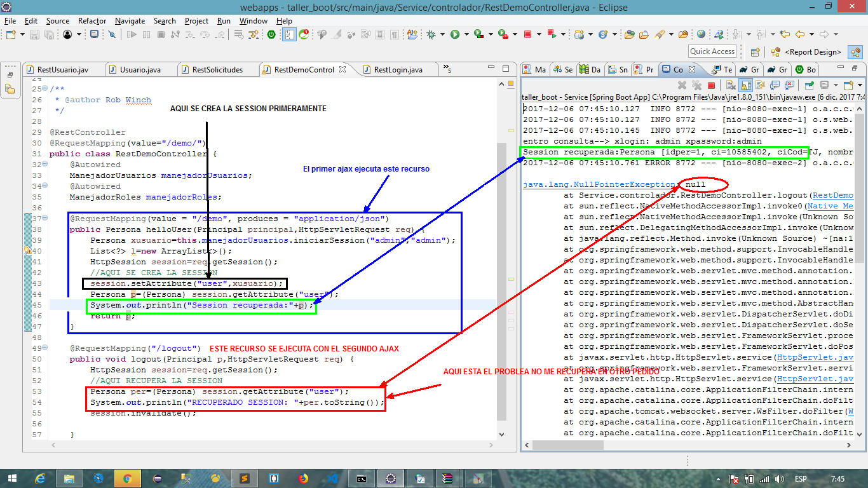
Task: Click the Relaunch icon with red badge
Action: [x=304, y=34]
